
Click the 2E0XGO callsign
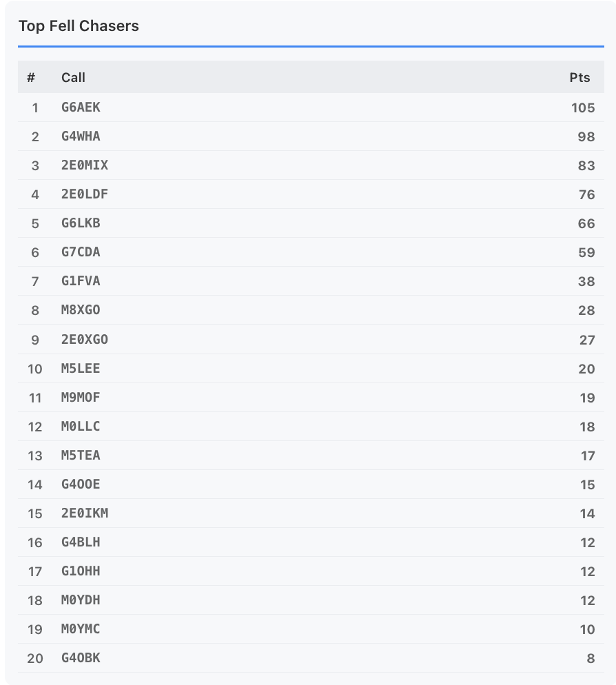click(x=85, y=339)
